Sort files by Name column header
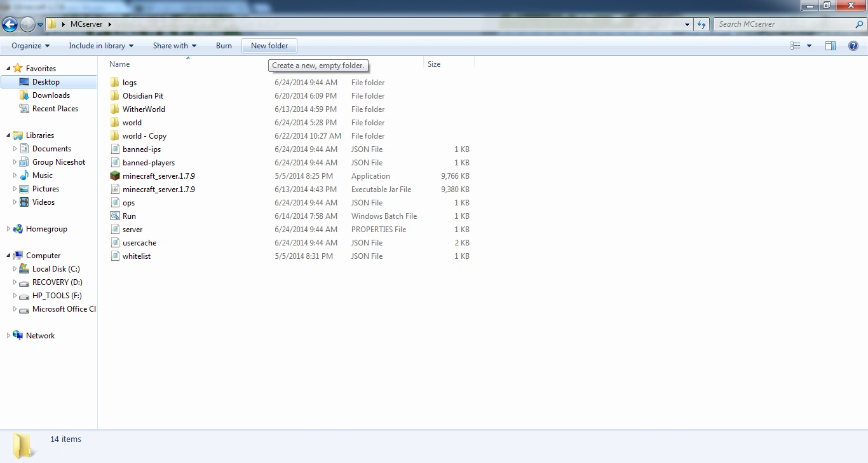868x463 pixels. (119, 64)
